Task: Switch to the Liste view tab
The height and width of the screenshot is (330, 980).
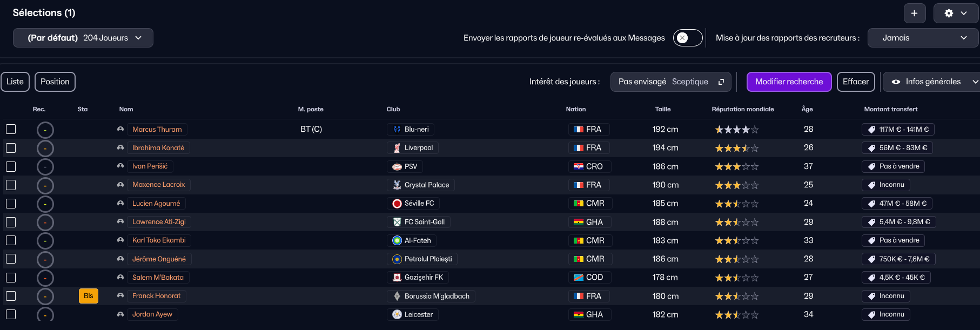Action: point(15,82)
